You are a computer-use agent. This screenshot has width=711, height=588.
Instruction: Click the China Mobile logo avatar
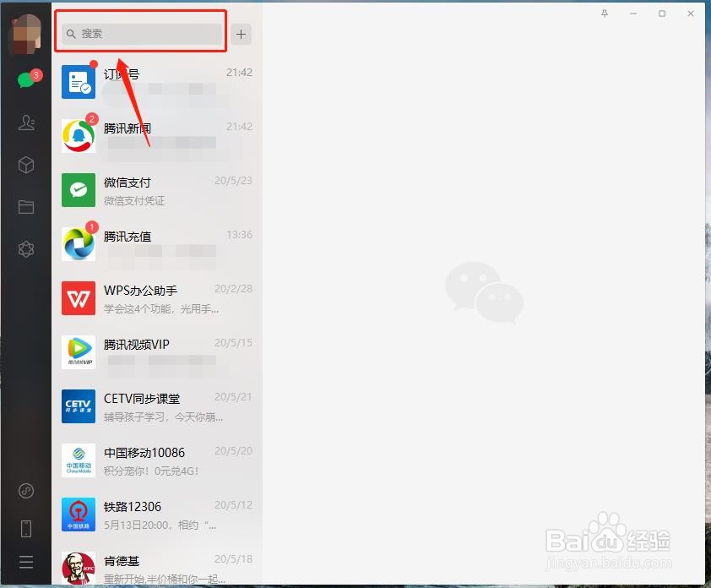(x=79, y=460)
